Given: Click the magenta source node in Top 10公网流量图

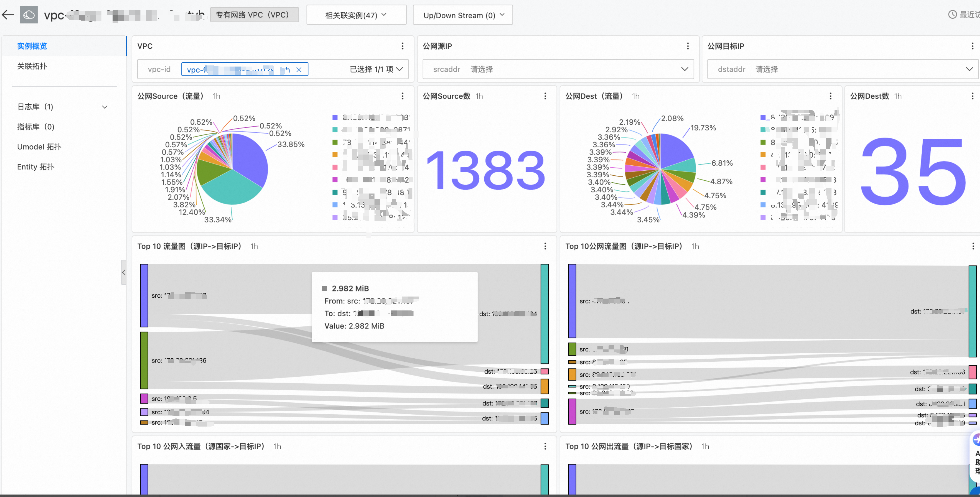Looking at the screenshot, I should tap(572, 412).
